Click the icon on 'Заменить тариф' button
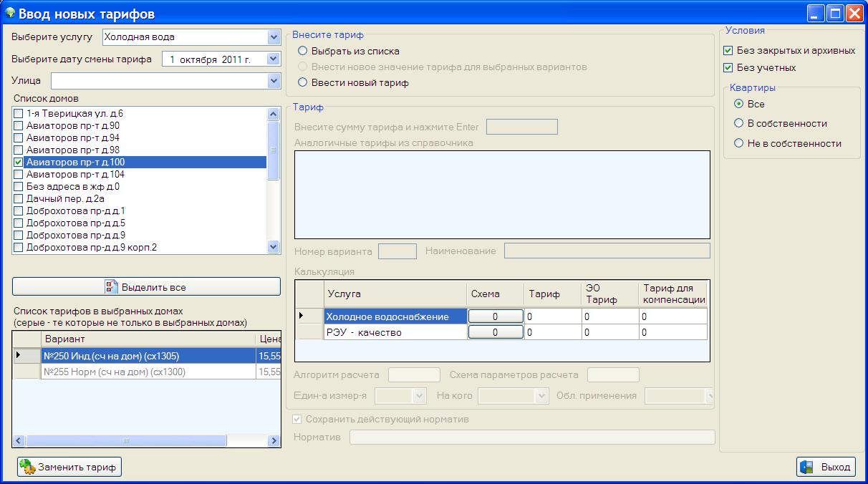Image resolution: width=868 pixels, height=484 pixels. pyautogui.click(x=28, y=468)
